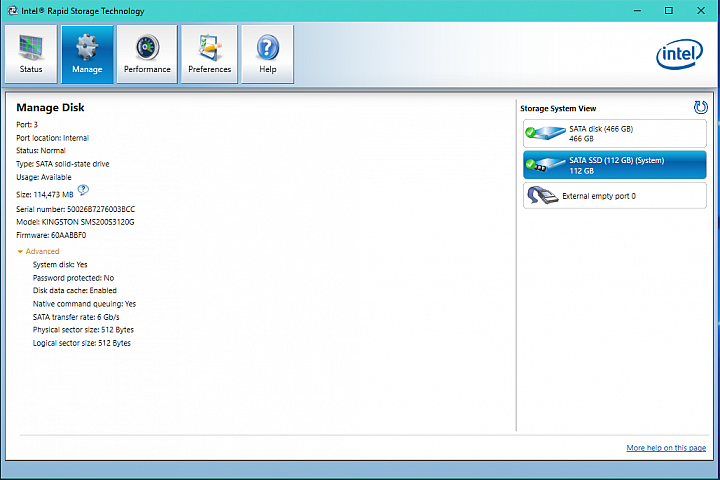
Task: Open the Status tab
Action: (31, 54)
